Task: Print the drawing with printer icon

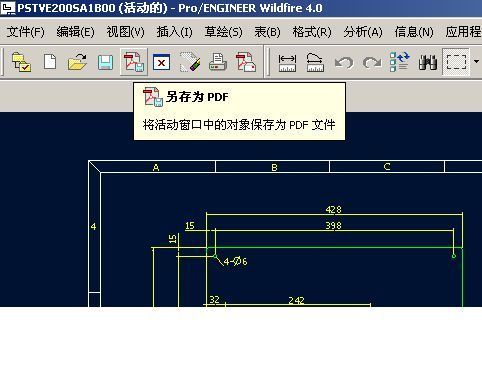Action: [218, 62]
